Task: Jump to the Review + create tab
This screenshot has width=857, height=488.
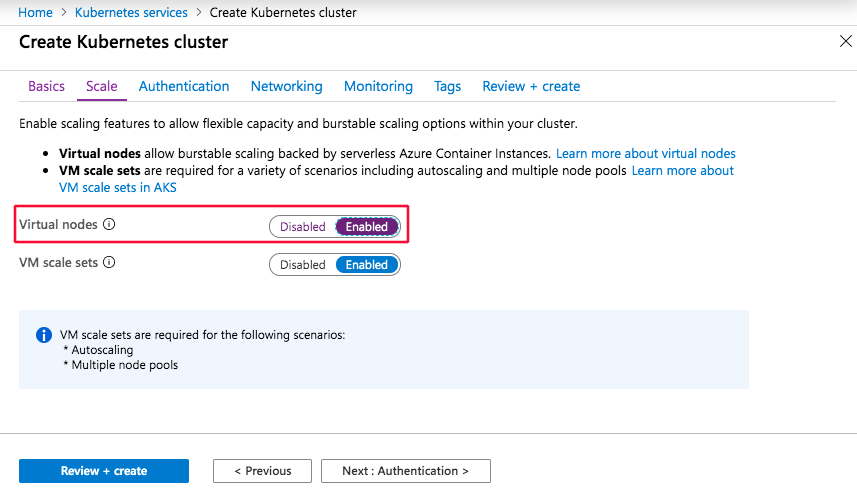Action: (531, 86)
